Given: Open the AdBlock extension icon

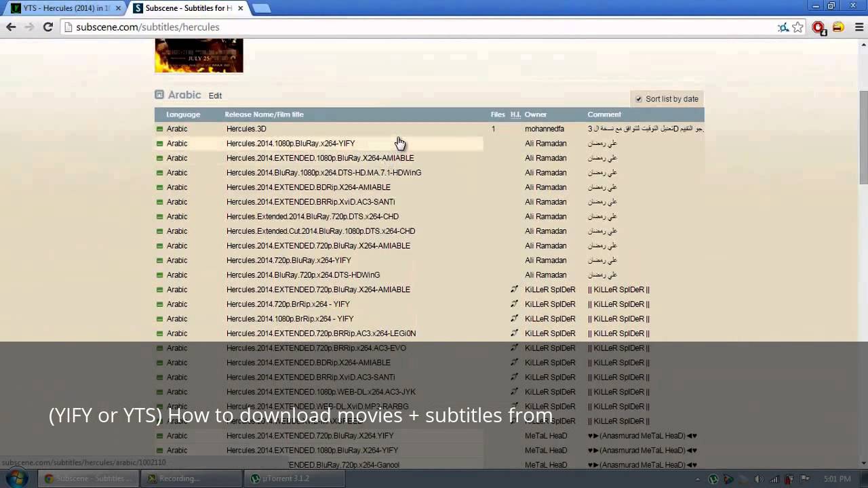Looking at the screenshot, I should [x=819, y=27].
